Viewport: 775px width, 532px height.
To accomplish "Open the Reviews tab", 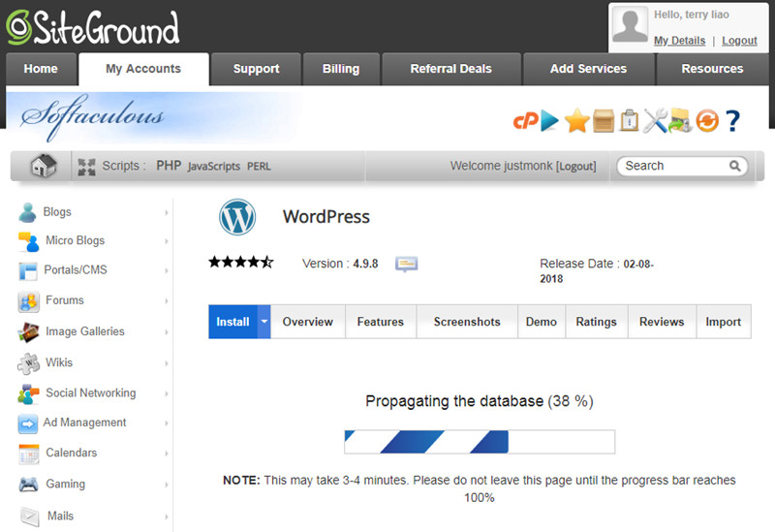I will pyautogui.click(x=662, y=322).
